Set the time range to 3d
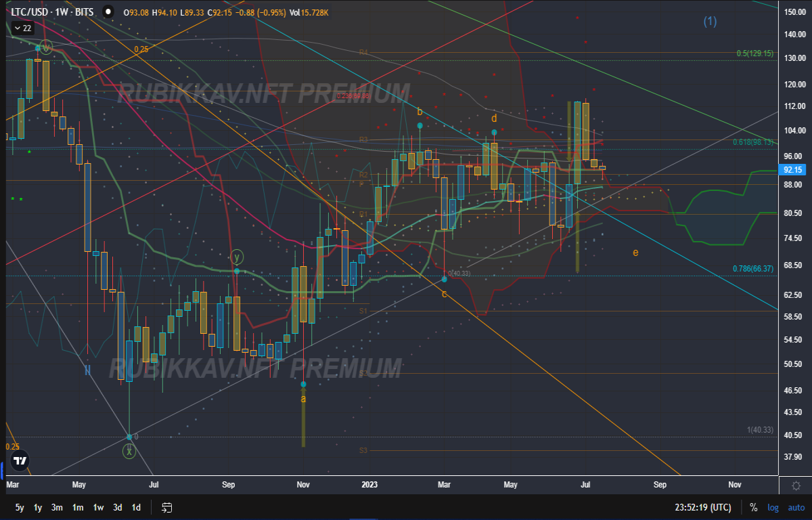Viewport: 812px width, 520px height. 118,507
